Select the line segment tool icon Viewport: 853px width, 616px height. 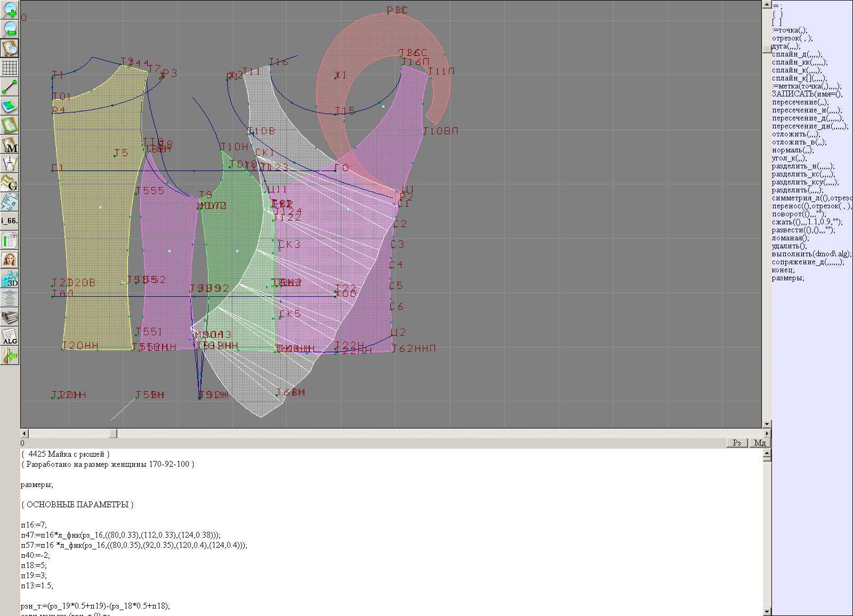pyautogui.click(x=10, y=87)
